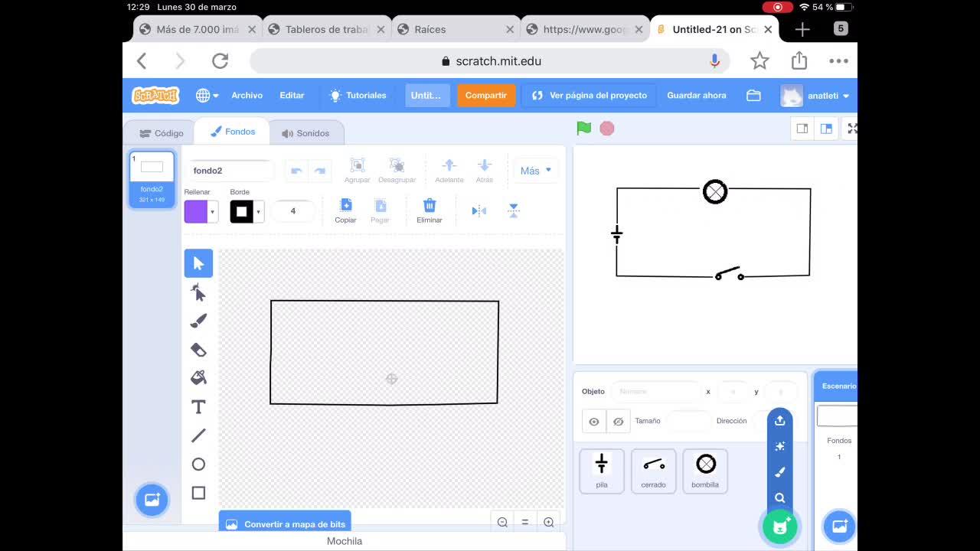Pick the Line drawing tool
The width and height of the screenshot is (980, 551).
pyautogui.click(x=198, y=435)
